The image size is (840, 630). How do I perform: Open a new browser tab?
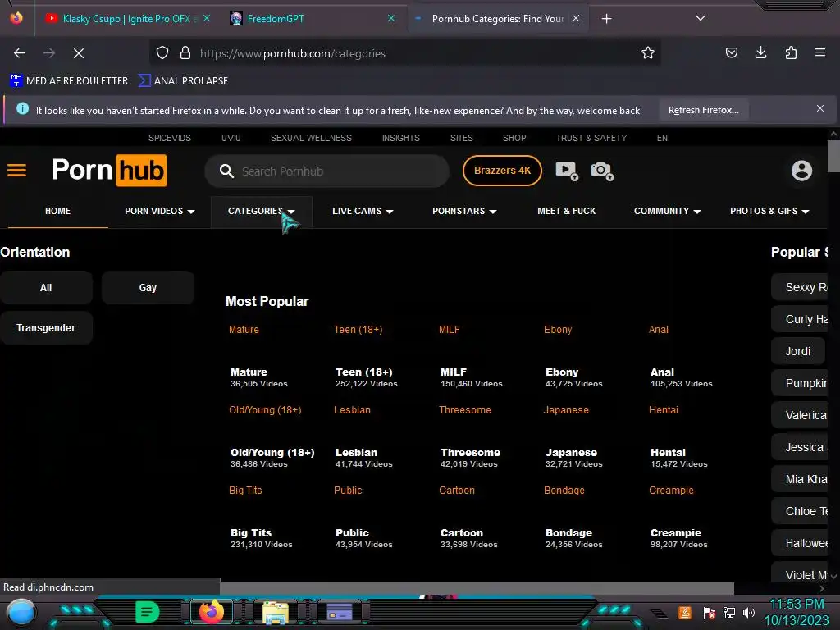click(606, 19)
